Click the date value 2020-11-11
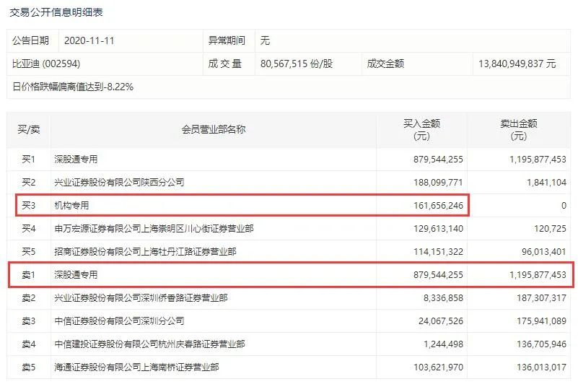This screenshot has height=392, width=578. click(x=89, y=40)
